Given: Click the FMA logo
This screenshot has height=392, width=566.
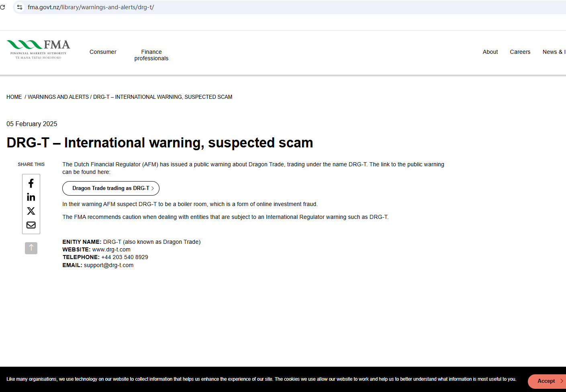Looking at the screenshot, I should (39, 50).
